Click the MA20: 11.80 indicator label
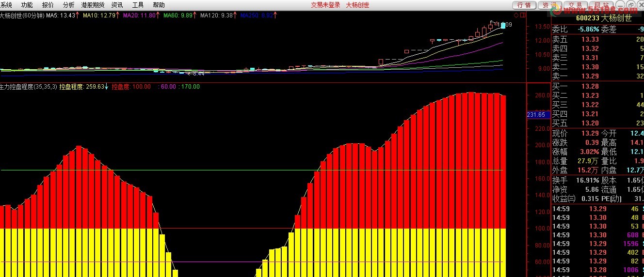 point(141,15)
